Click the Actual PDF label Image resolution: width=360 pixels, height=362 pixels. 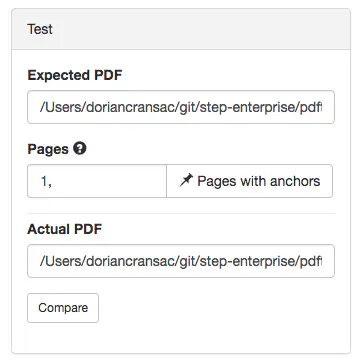tap(65, 229)
